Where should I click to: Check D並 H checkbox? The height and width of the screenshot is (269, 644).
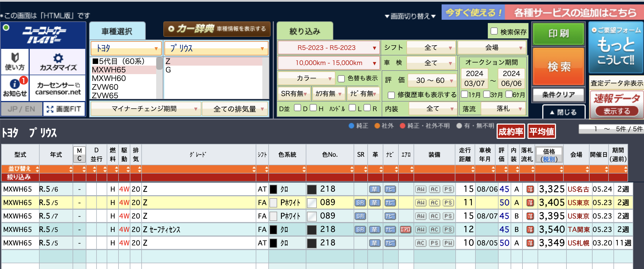pos(313,108)
